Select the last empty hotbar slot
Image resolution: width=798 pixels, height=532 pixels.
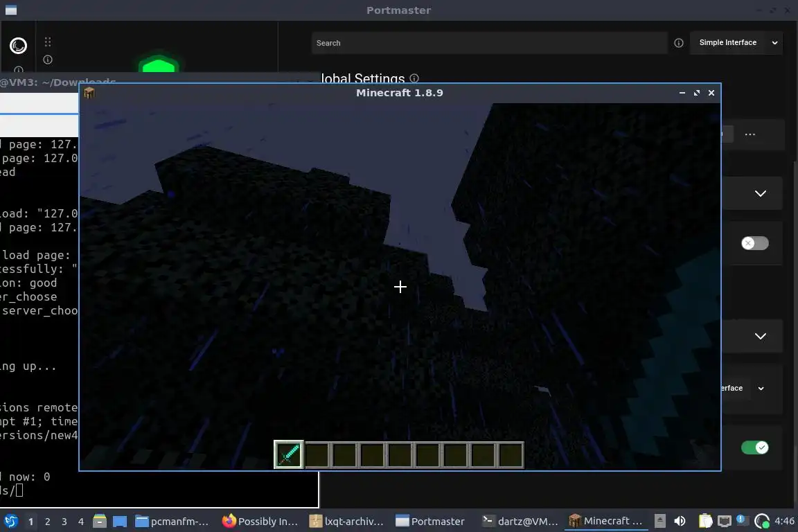tap(511, 455)
